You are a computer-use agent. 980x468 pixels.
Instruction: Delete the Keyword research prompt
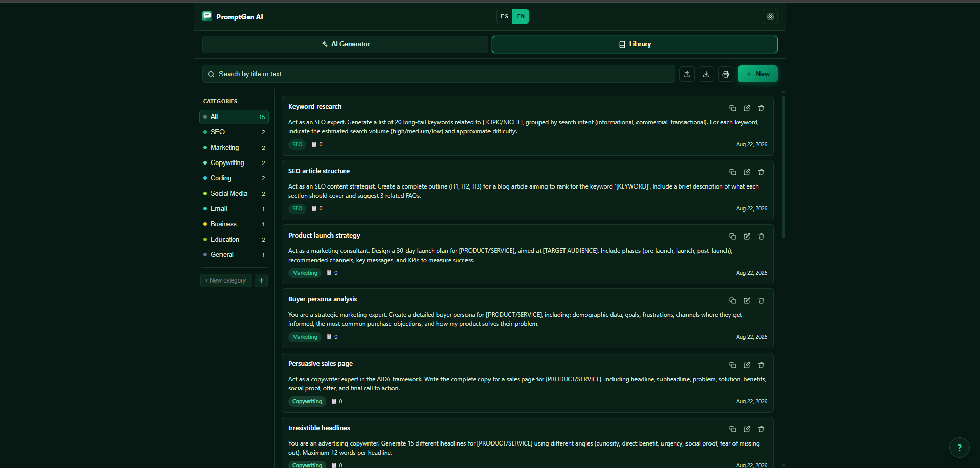tap(761, 108)
